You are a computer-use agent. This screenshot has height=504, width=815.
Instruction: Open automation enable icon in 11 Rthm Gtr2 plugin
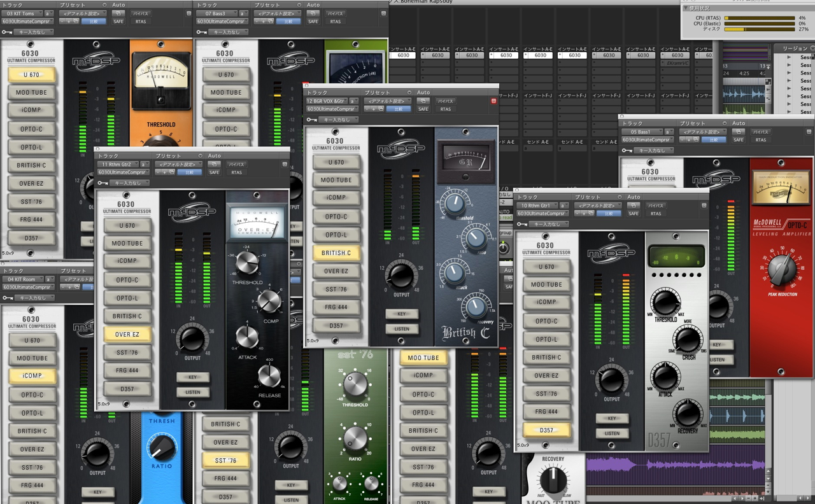(x=214, y=164)
